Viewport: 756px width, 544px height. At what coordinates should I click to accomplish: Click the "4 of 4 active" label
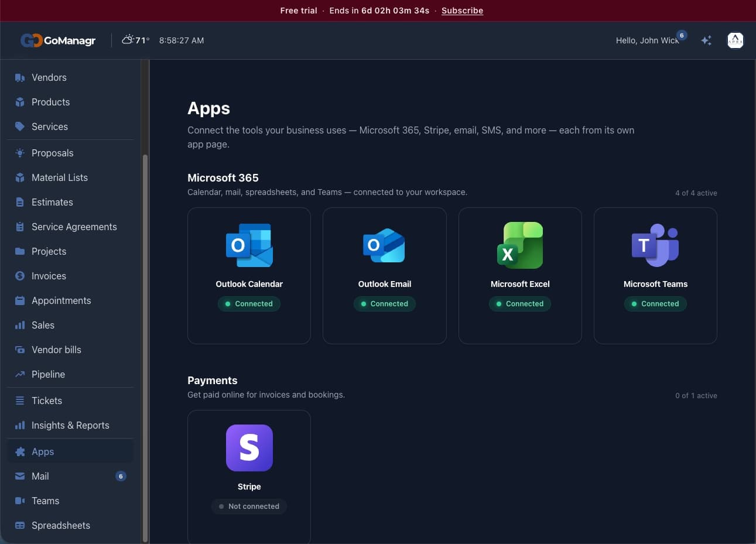click(696, 193)
